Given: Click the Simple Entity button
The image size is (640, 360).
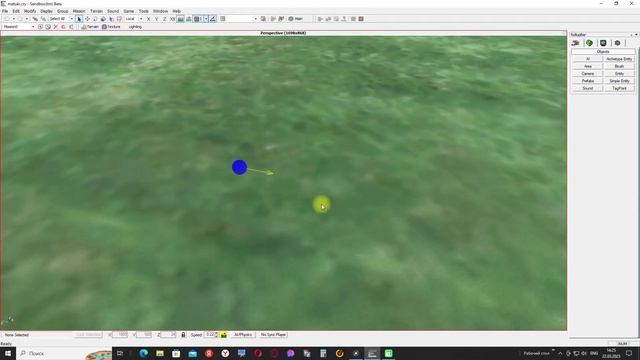Looking at the screenshot, I should pos(619,81).
